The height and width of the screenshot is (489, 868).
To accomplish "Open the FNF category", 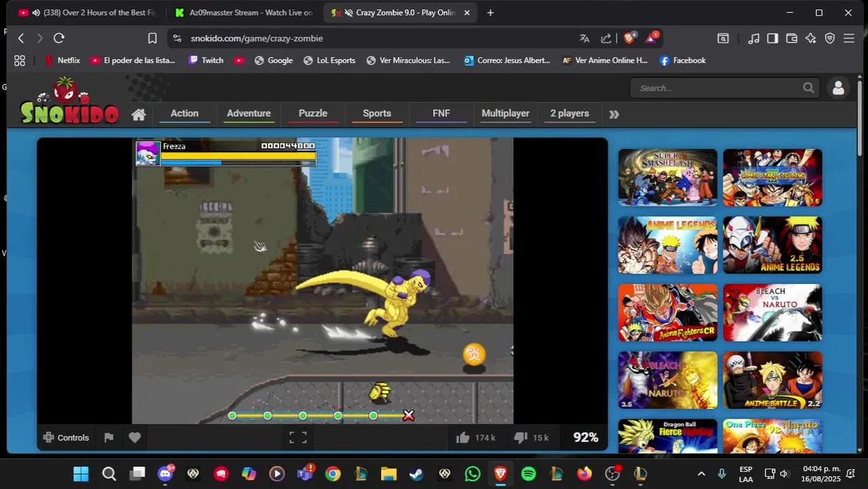I will pyautogui.click(x=441, y=113).
